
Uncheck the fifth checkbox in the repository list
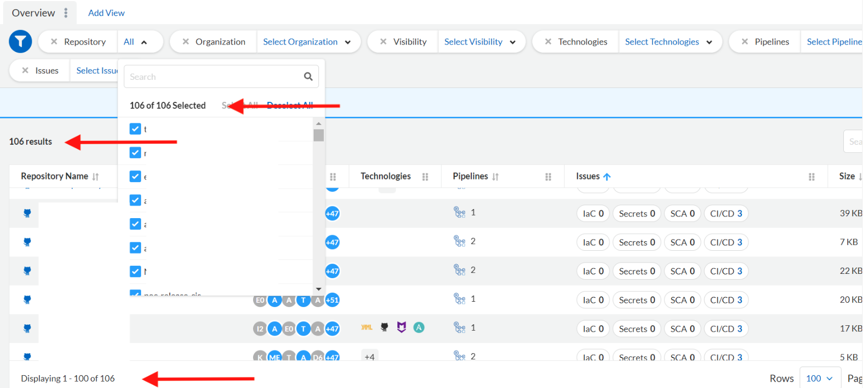[135, 224]
